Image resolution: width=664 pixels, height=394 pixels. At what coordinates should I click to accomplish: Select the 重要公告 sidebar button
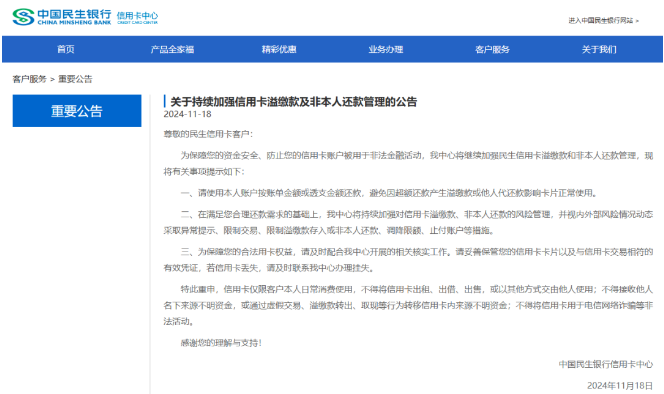coord(77,111)
